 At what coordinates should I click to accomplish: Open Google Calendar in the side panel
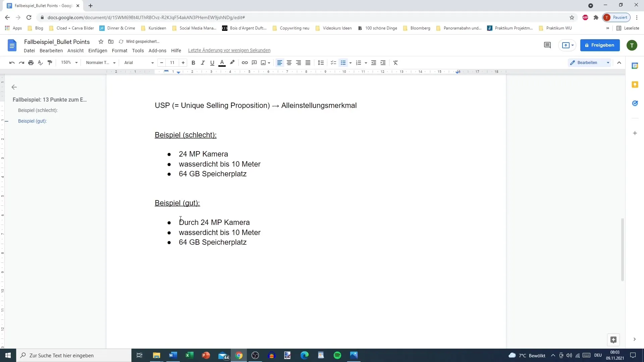[x=635, y=66]
